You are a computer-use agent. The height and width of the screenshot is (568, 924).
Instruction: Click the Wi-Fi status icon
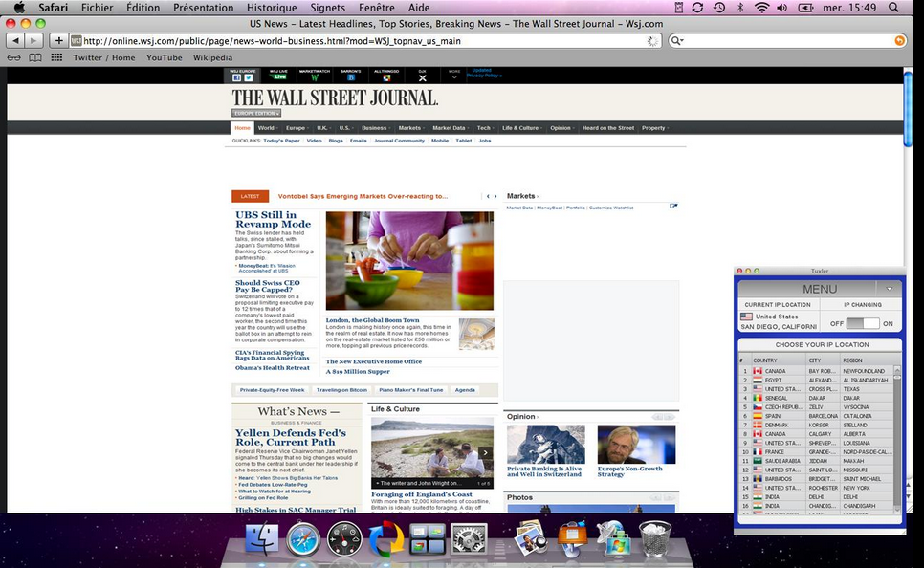pyautogui.click(x=761, y=8)
